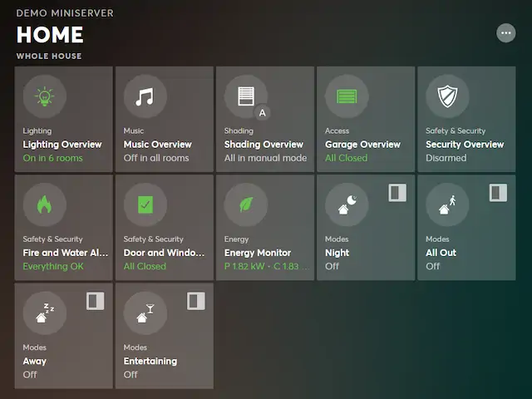Click the 'HOME' page heading
This screenshot has height=399, width=532.
click(x=50, y=35)
